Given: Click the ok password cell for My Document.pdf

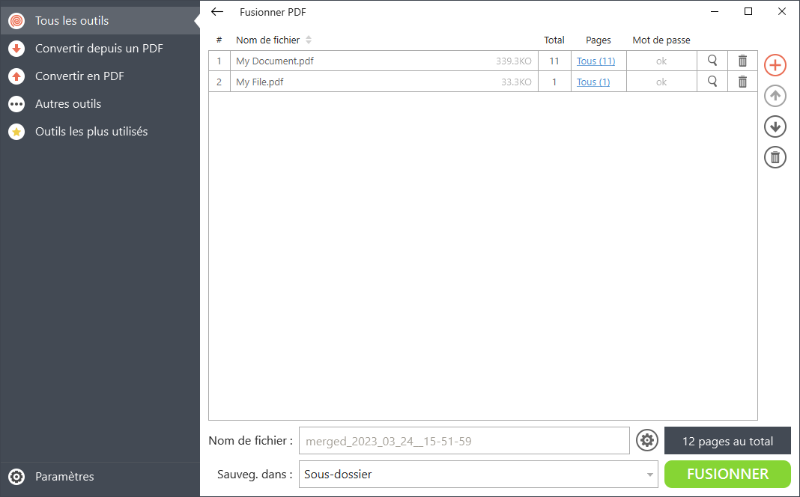Looking at the screenshot, I should (661, 61).
